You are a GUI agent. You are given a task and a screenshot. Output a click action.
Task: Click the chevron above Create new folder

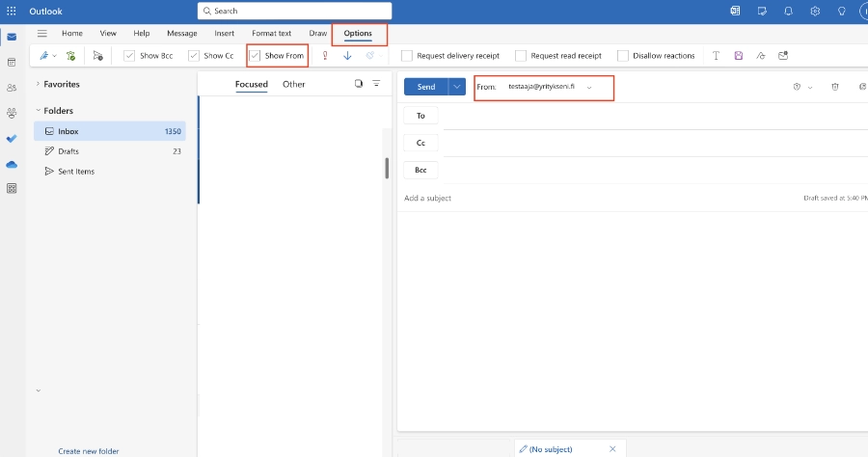pyautogui.click(x=39, y=390)
